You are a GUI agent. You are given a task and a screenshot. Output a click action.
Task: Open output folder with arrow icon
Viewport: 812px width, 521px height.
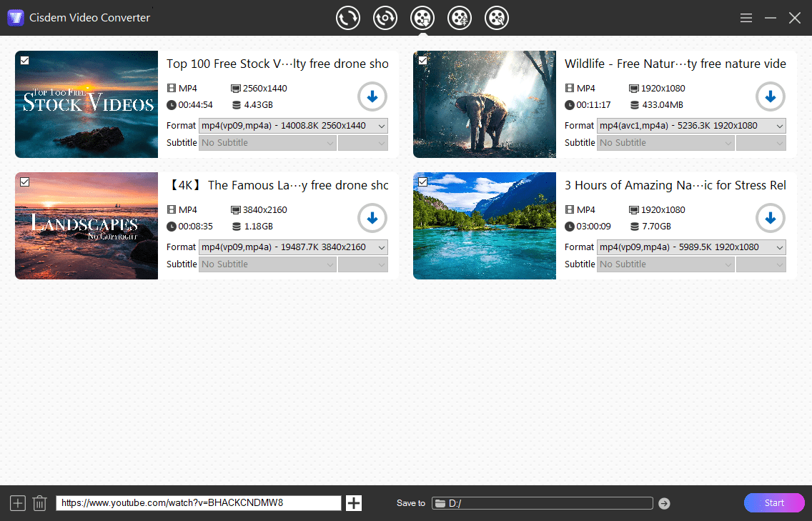point(665,503)
